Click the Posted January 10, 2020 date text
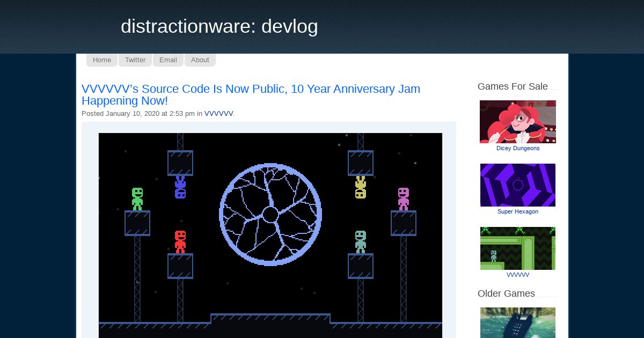The image size is (644, 338). [138, 114]
